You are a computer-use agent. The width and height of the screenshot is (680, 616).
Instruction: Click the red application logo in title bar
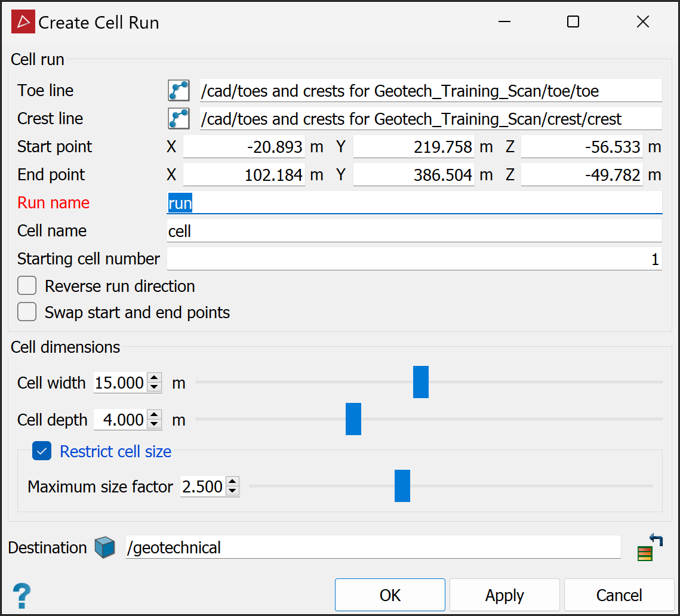pyautogui.click(x=23, y=21)
